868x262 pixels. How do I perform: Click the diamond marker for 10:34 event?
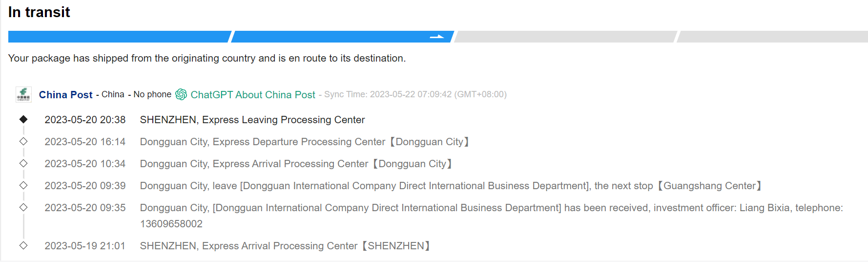(23, 163)
